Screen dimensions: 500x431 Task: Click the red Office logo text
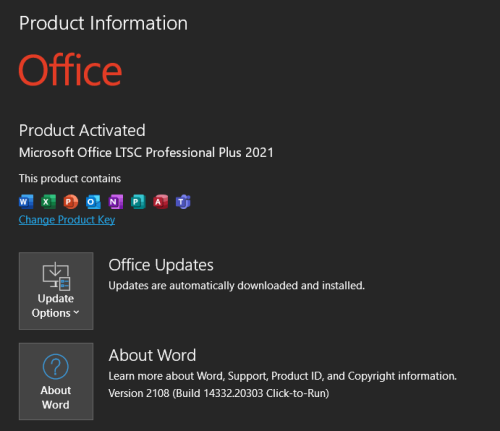[70, 70]
